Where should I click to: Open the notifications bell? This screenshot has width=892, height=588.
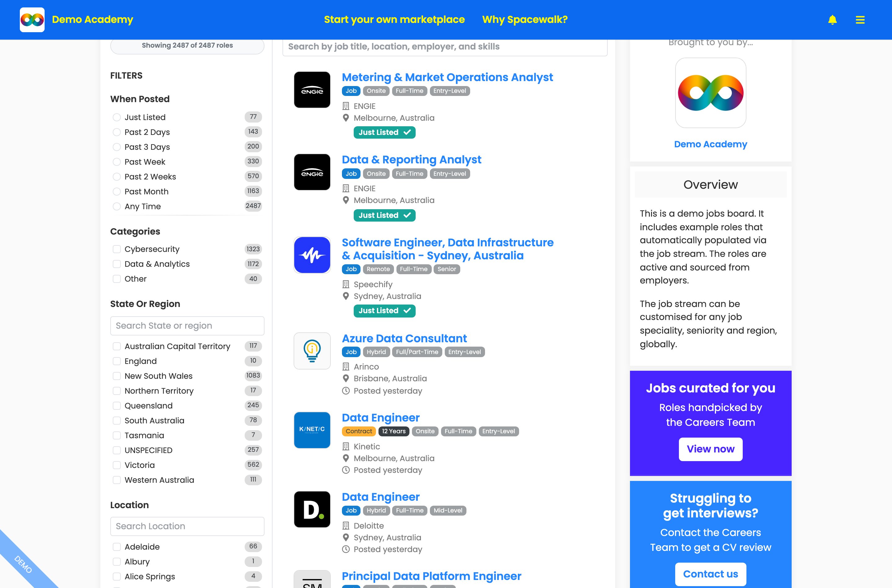tap(832, 19)
